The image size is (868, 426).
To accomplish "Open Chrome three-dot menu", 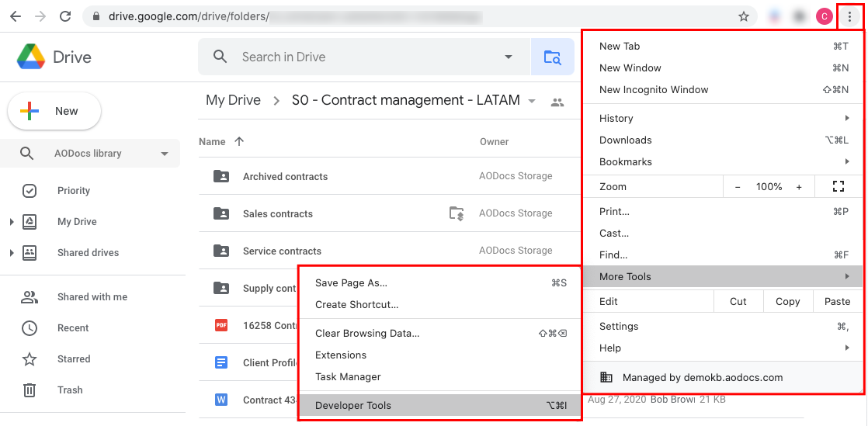I will [849, 16].
